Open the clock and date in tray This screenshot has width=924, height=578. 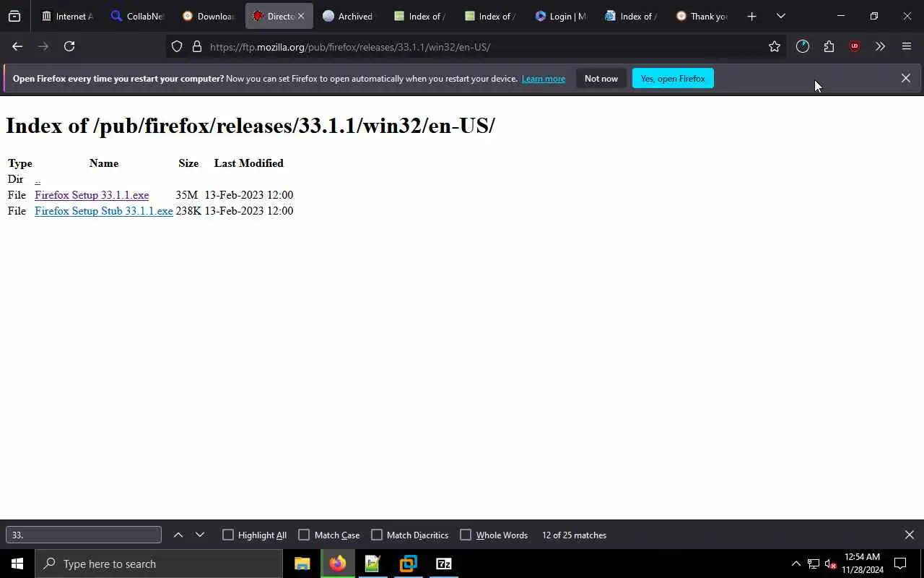pyautogui.click(x=863, y=564)
